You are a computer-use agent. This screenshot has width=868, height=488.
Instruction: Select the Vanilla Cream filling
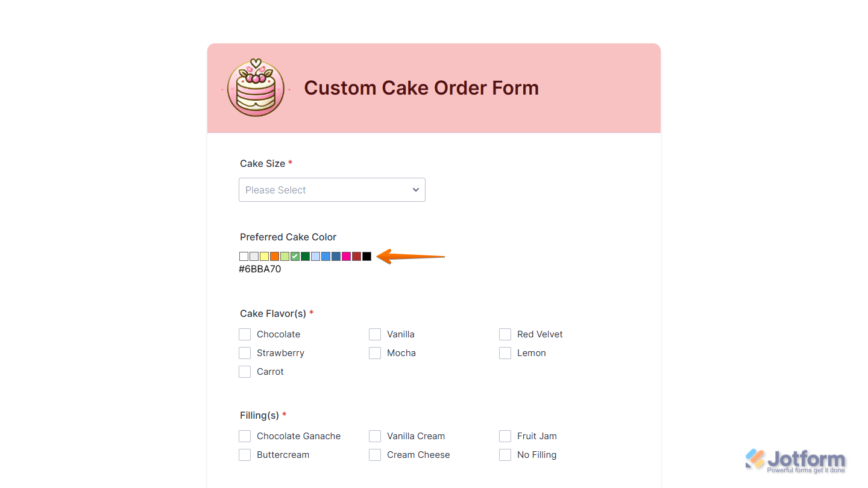click(375, 436)
